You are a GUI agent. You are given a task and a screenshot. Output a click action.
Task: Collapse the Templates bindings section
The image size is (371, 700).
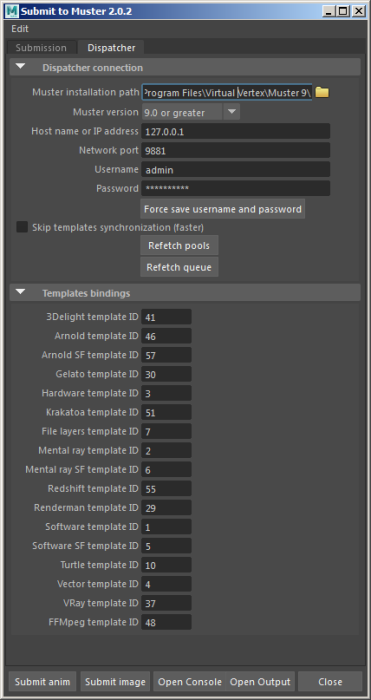click(x=21, y=292)
